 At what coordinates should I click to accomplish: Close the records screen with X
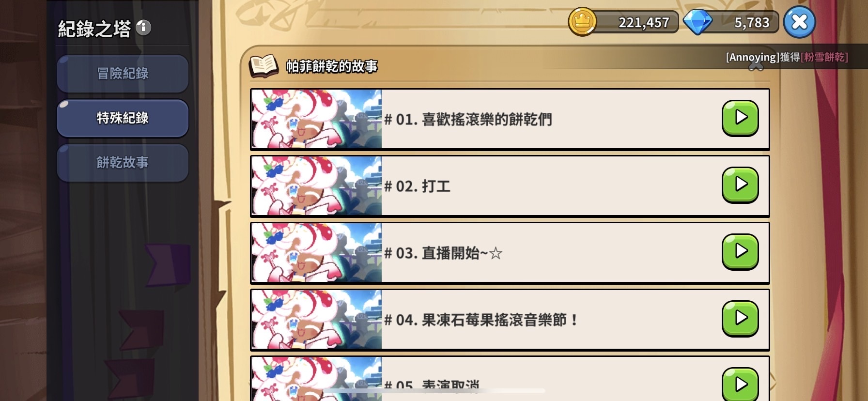(799, 22)
